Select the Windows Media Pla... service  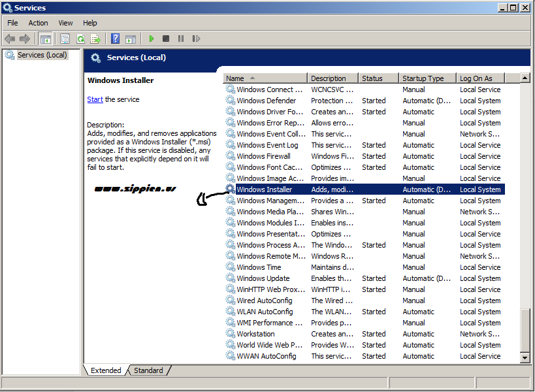click(365, 212)
